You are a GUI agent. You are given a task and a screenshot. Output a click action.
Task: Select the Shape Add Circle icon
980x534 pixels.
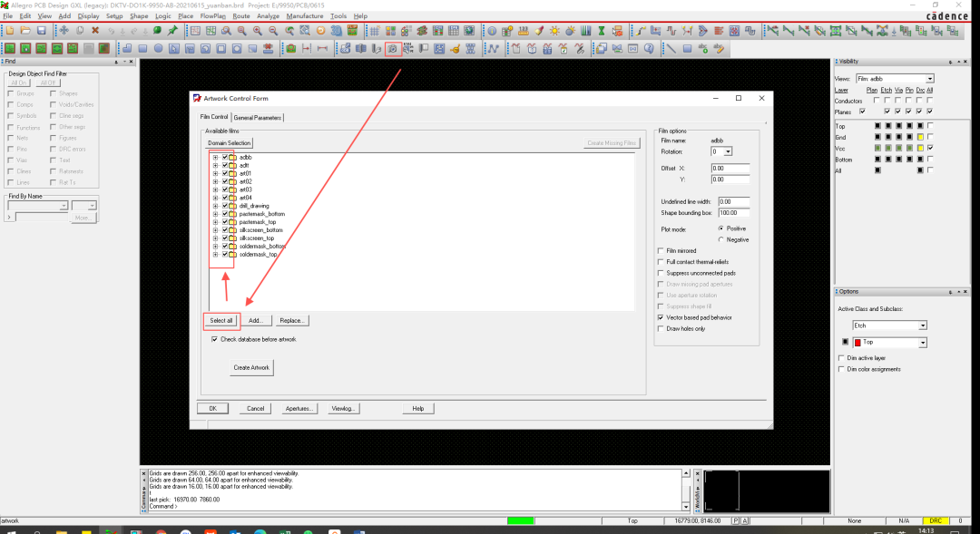[x=158, y=49]
